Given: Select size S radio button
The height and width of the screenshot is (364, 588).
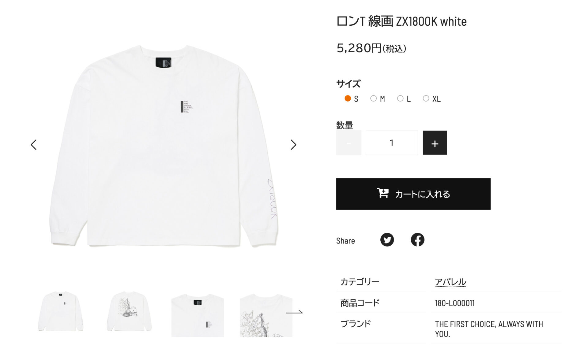Looking at the screenshot, I should pos(348,98).
